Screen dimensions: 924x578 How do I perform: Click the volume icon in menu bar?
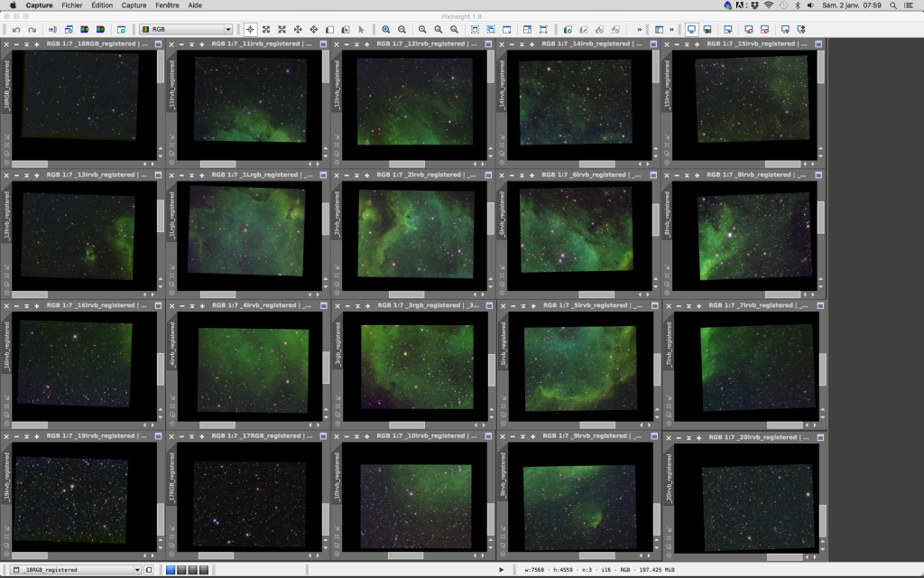[x=810, y=5]
